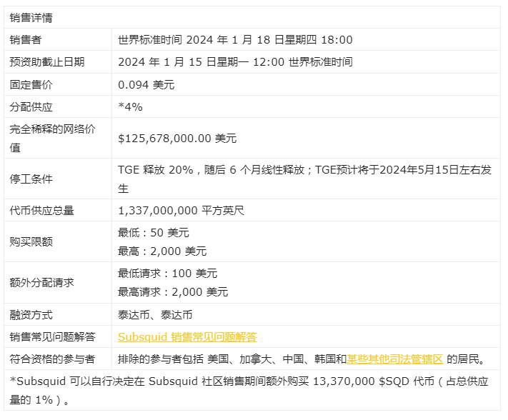Click the "最高请求：2,000 美元" text

pyautogui.click(x=173, y=291)
